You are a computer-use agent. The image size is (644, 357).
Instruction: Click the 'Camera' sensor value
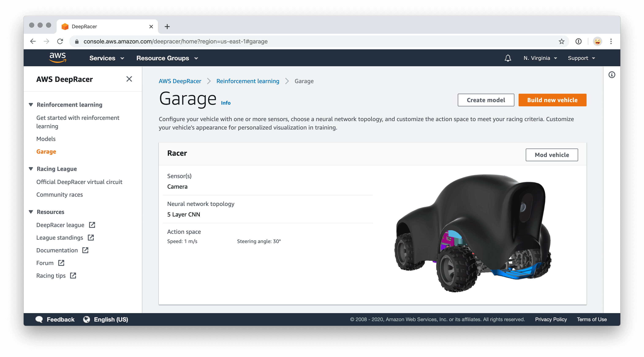point(177,186)
